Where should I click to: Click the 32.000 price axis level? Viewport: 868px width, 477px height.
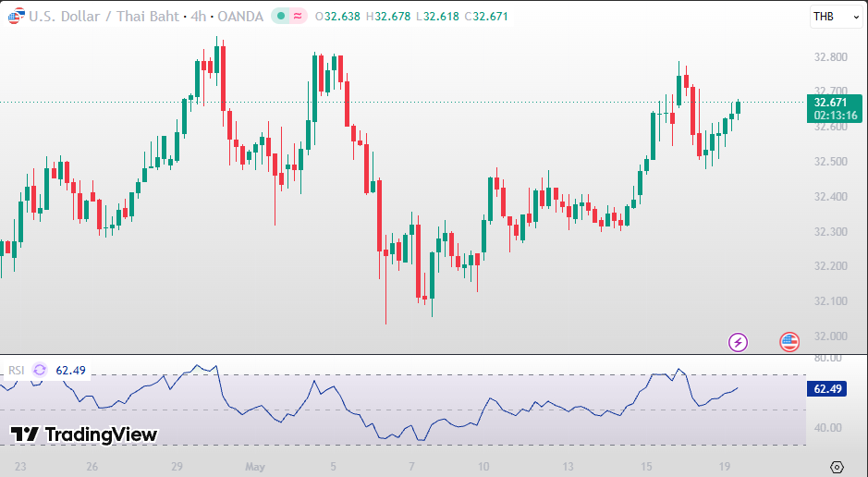pos(831,336)
